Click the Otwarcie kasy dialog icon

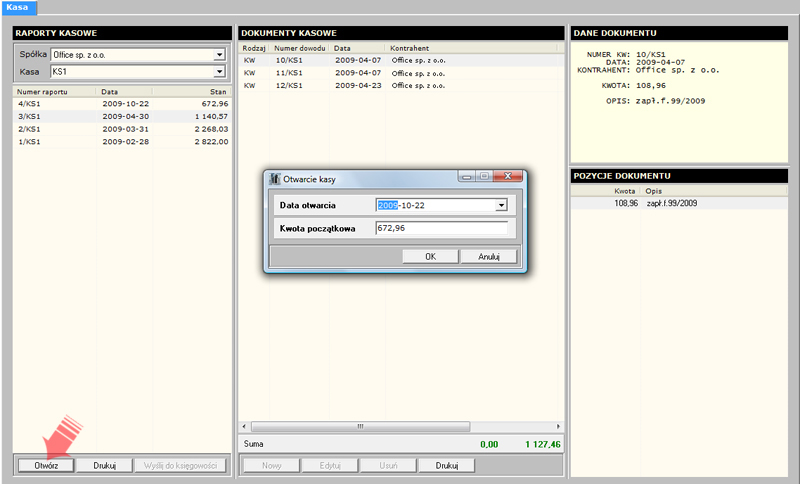point(275,179)
